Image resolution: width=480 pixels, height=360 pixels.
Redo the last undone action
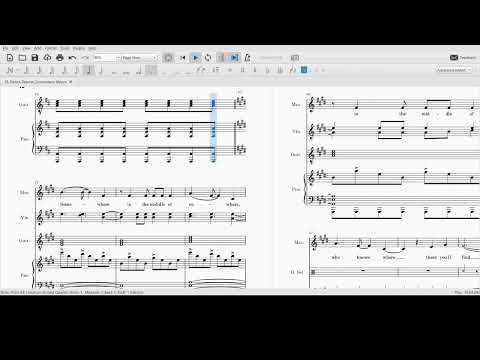click(85, 58)
